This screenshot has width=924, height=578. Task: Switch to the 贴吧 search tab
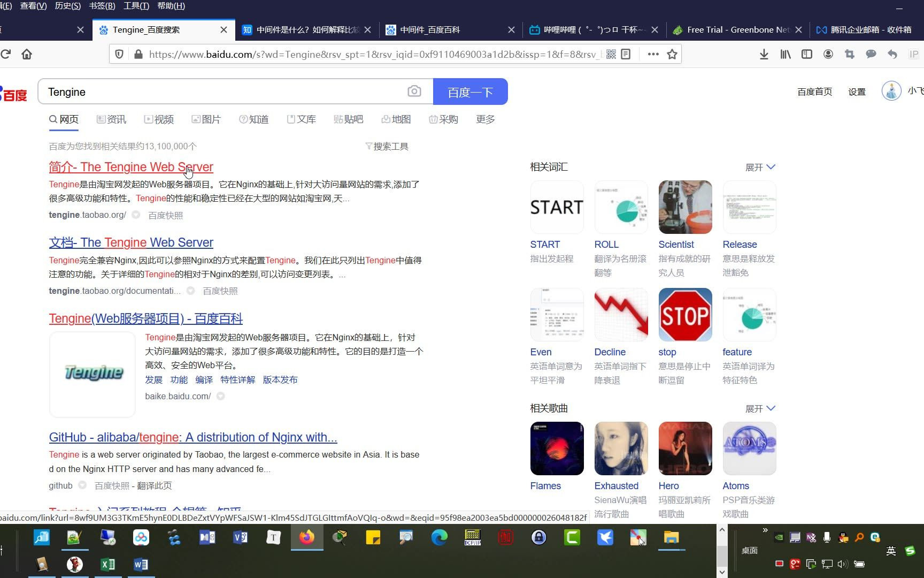[348, 119]
